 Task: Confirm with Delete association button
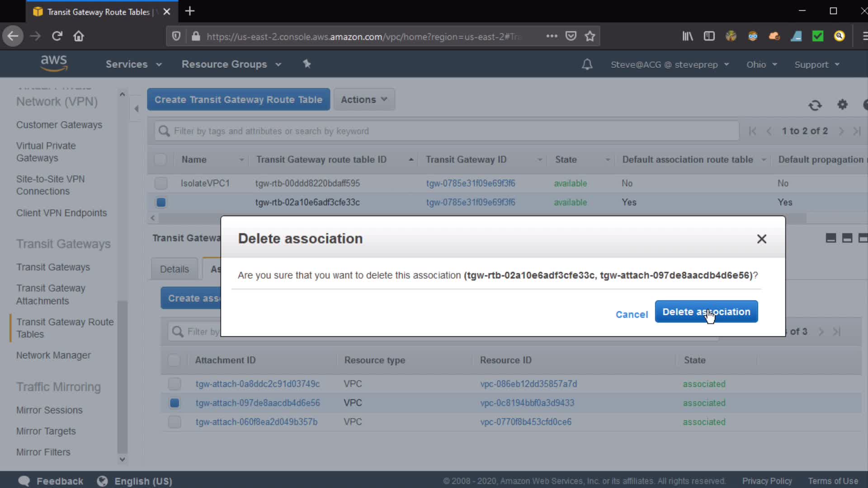click(706, 312)
